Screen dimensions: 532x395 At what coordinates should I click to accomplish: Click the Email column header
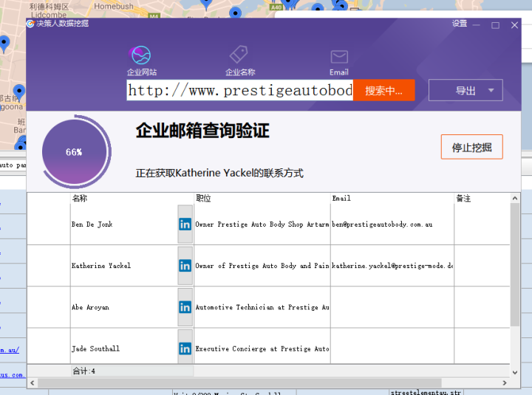[x=392, y=199]
